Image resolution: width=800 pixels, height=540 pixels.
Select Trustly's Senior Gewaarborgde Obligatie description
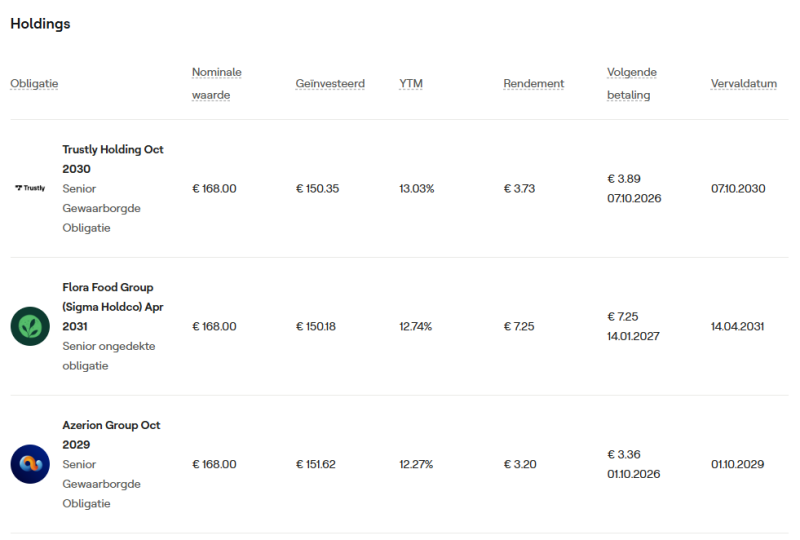point(102,208)
